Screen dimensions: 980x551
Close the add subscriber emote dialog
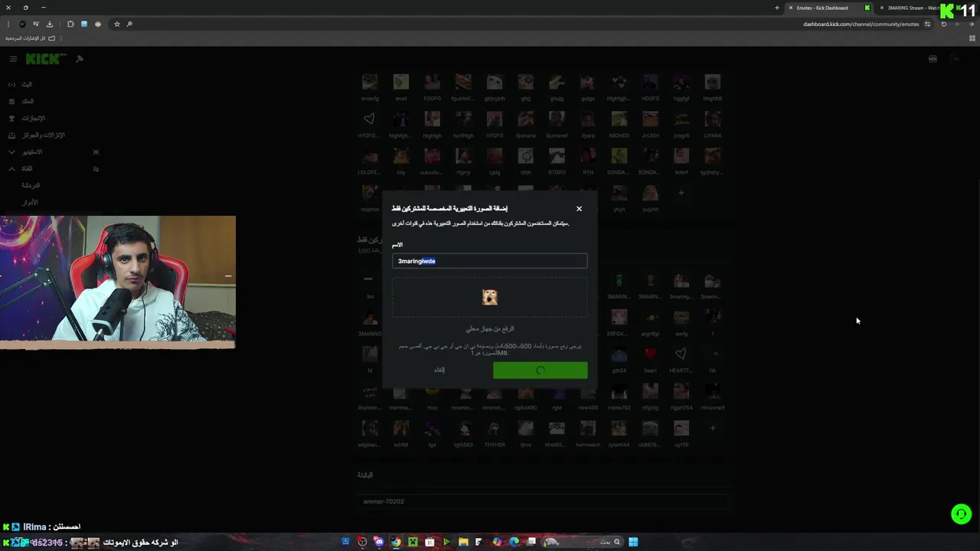click(x=579, y=208)
